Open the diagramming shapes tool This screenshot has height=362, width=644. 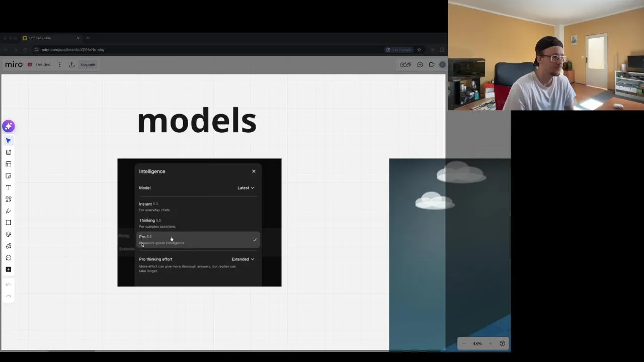click(9, 246)
